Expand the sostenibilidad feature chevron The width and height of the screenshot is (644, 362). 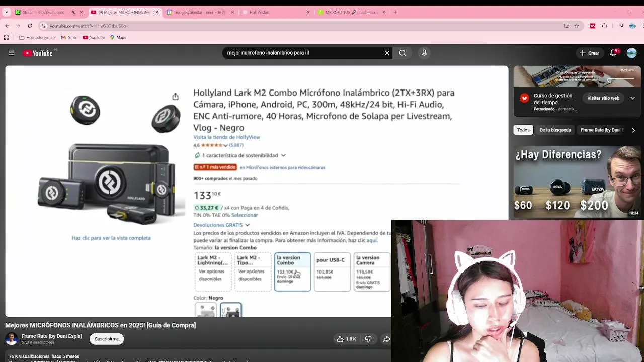(283, 155)
